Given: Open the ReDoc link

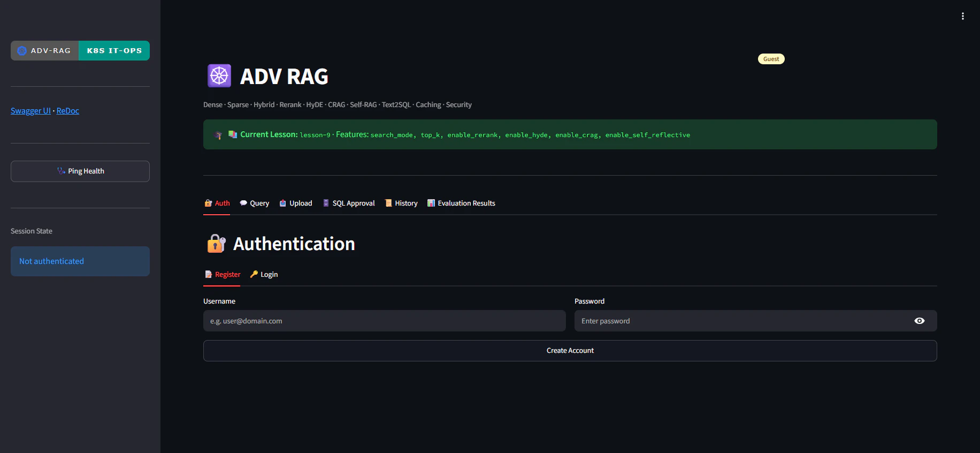Looking at the screenshot, I should coord(68,111).
